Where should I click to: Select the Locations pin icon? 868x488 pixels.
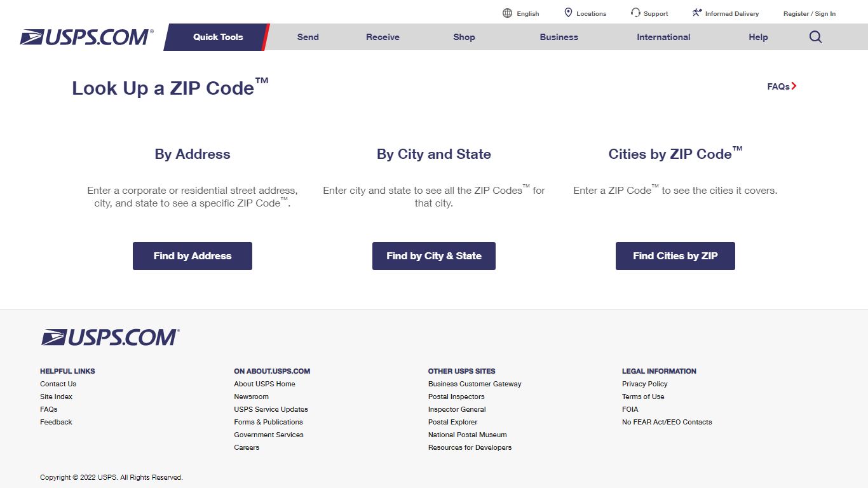567,12
